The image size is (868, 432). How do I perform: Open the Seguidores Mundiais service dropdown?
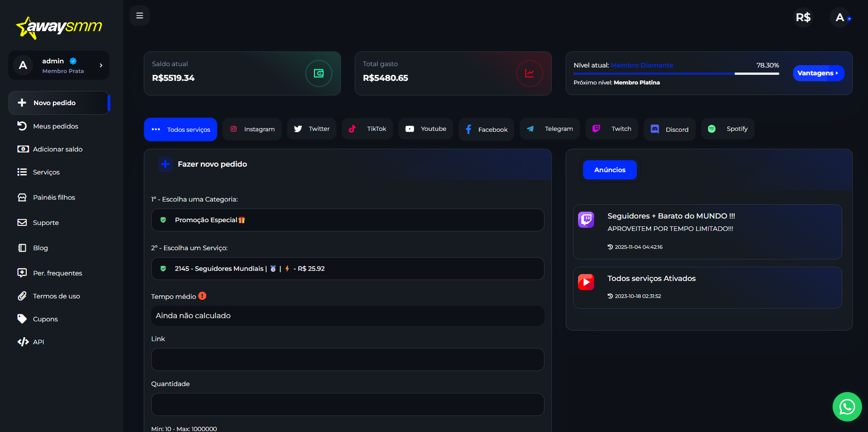[x=347, y=269]
